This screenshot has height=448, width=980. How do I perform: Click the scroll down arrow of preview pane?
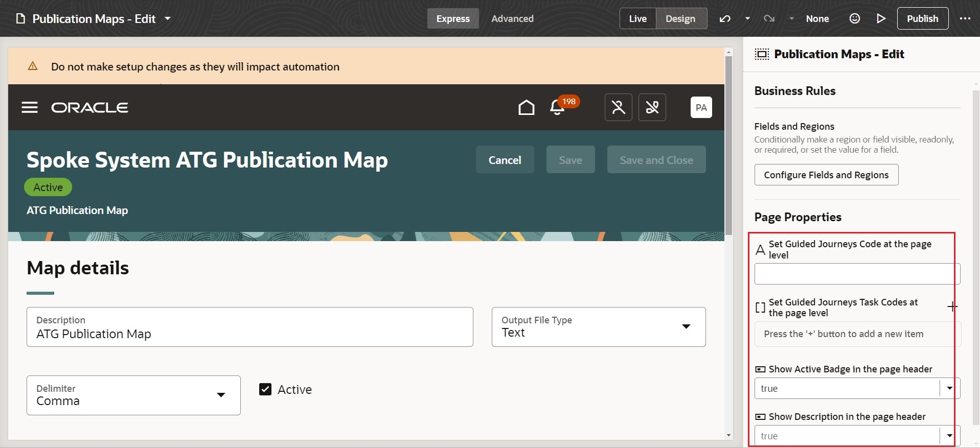728,435
